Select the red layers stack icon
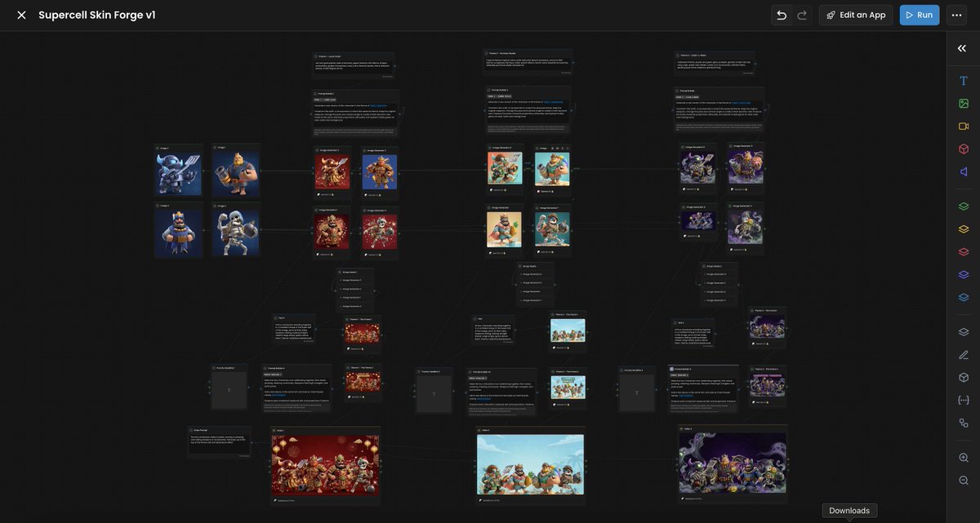 [964, 252]
